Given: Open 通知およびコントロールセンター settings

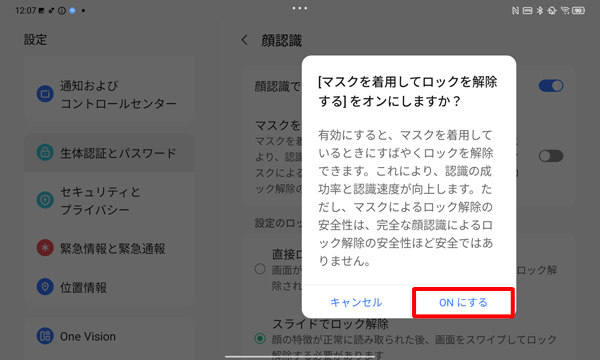Looking at the screenshot, I should tap(109, 94).
